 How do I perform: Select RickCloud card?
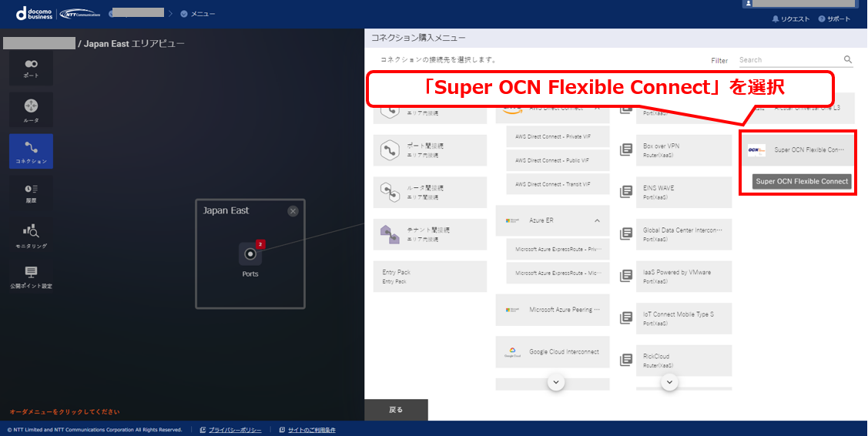684,361
